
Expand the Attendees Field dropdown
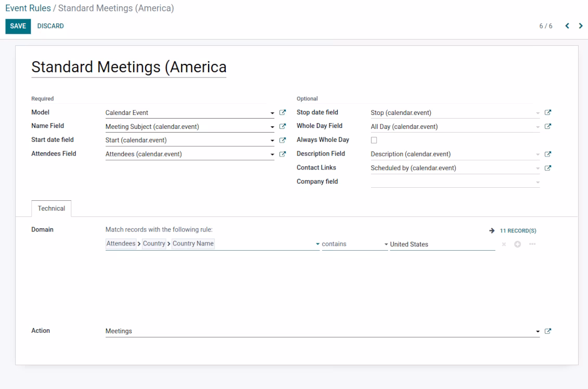point(272,154)
